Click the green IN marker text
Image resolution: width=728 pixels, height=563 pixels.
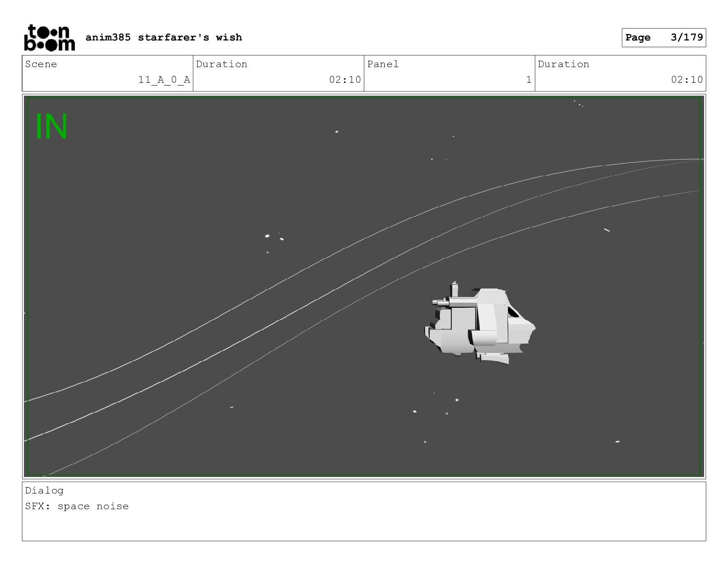(x=51, y=126)
